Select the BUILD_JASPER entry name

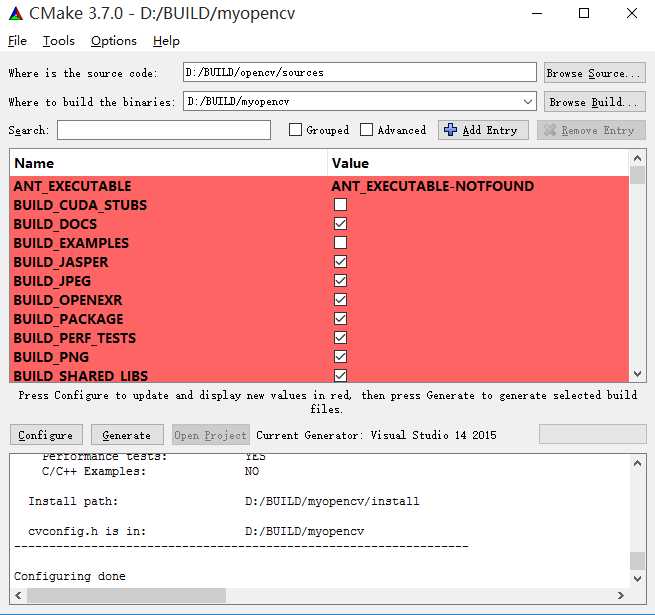click(x=61, y=262)
